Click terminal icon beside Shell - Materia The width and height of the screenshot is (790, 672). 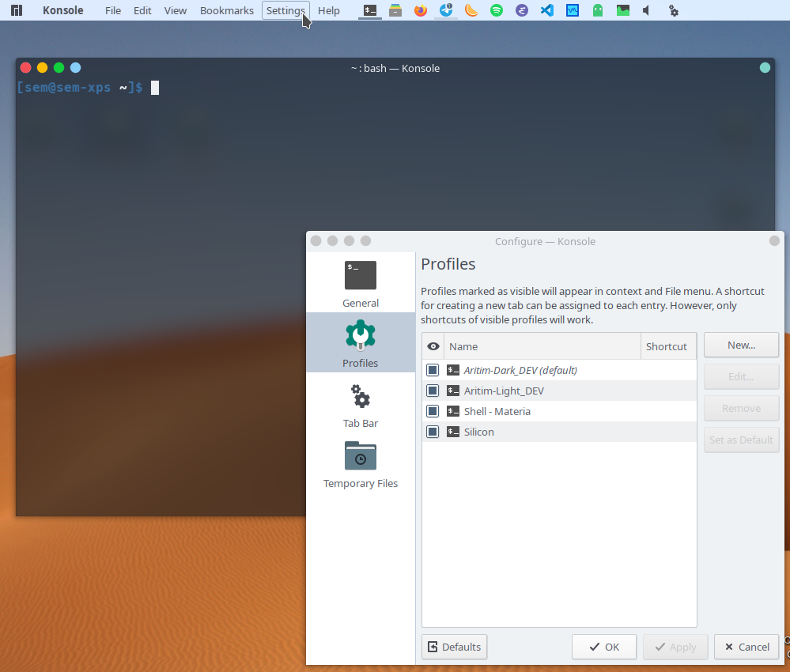453,411
